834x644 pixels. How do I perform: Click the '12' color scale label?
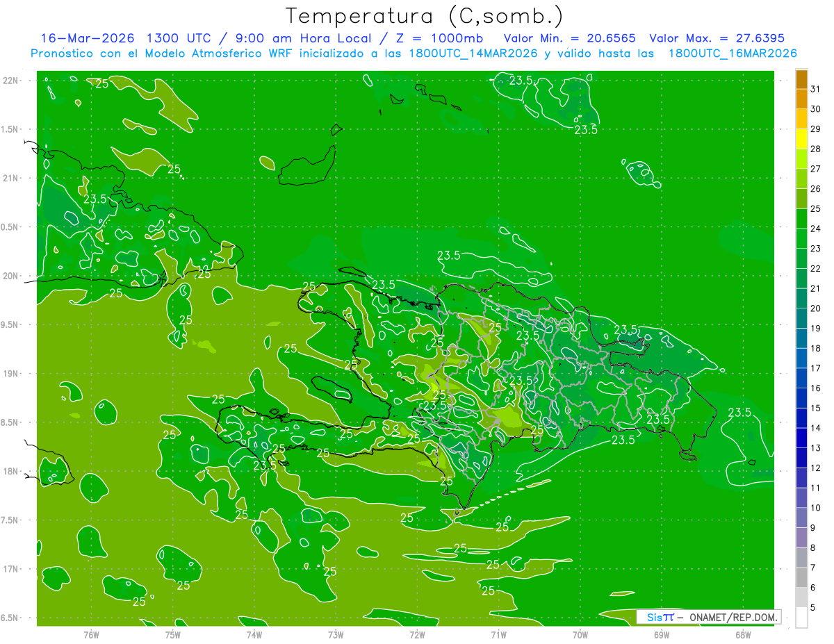816,468
